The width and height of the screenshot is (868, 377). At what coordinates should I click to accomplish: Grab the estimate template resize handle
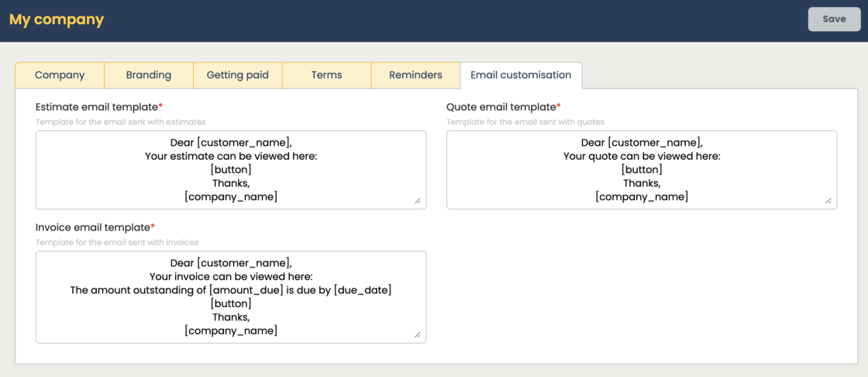(418, 201)
